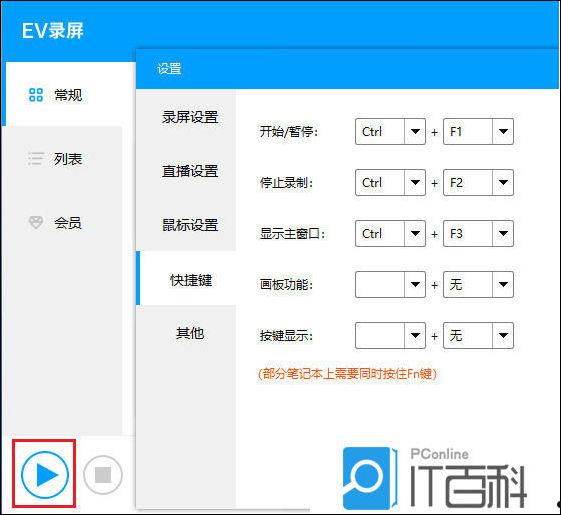Image resolution: width=561 pixels, height=515 pixels.
Task: Click the 开始/暂停 label
Action: pos(289,132)
